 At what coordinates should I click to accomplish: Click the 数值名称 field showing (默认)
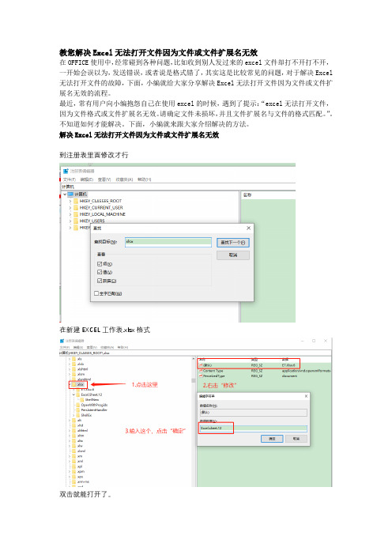coord(254,413)
